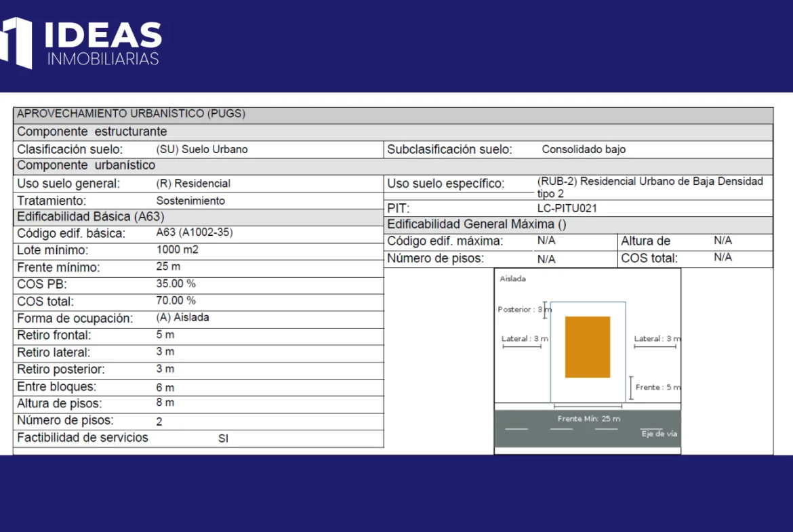Click the 'Uso suelo específico:' label
The height and width of the screenshot is (532, 793).
(445, 183)
